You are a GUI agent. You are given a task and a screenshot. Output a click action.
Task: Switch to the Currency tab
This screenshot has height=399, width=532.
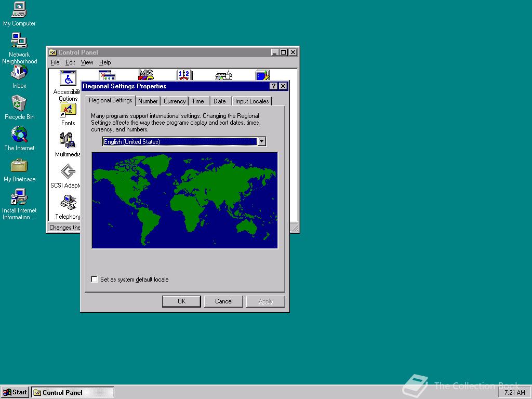(175, 101)
